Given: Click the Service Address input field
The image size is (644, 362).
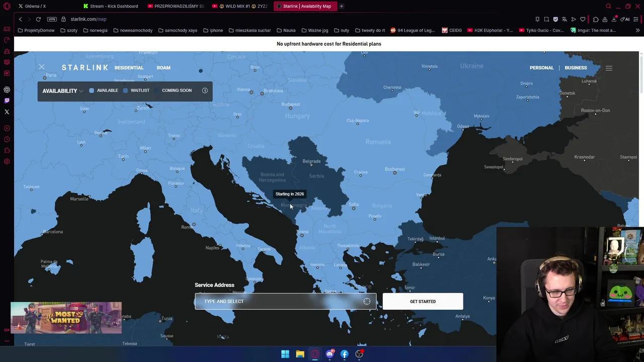Looking at the screenshot, I should pyautogui.click(x=285, y=301).
